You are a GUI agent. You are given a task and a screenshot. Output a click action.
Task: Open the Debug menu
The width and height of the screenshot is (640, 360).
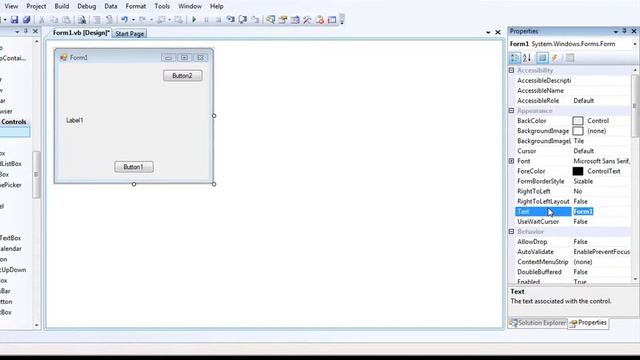click(87, 6)
